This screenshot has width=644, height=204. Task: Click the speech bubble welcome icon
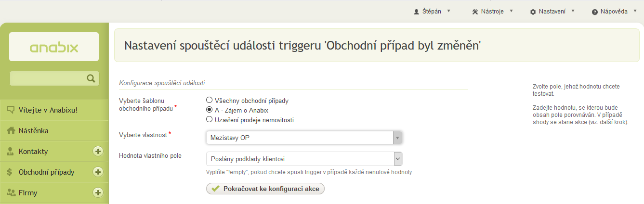pos(11,110)
